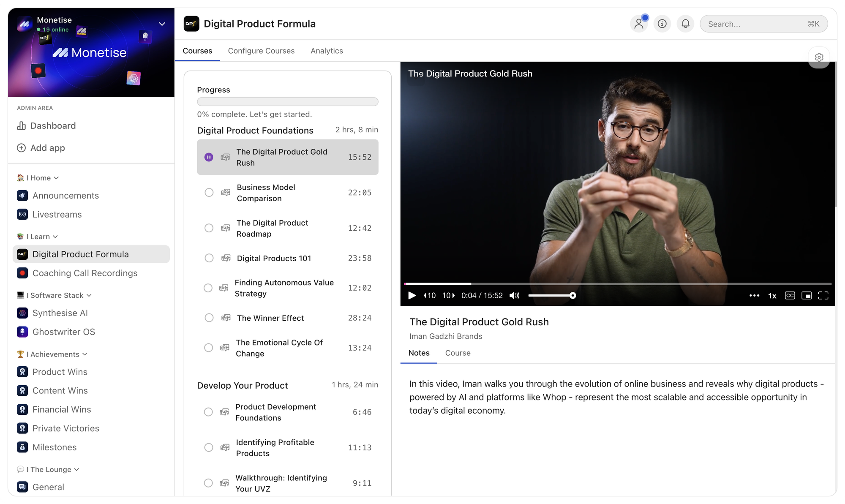Click the user profile icon in header
This screenshot has height=504, width=845.
pyautogui.click(x=639, y=24)
